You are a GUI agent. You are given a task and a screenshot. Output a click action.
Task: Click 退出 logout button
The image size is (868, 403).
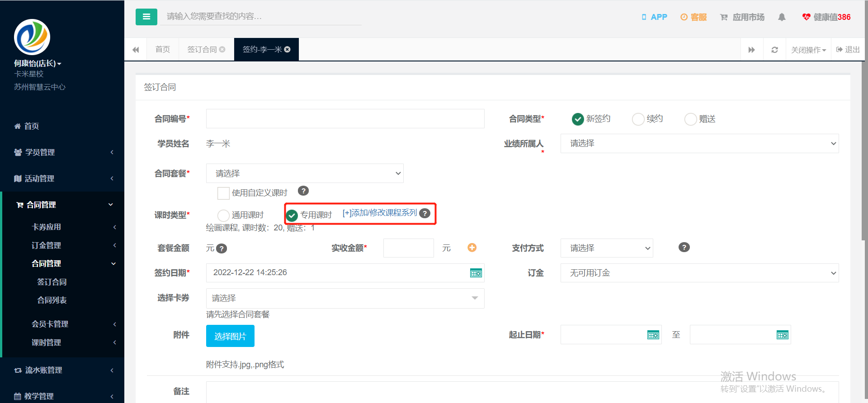point(848,50)
